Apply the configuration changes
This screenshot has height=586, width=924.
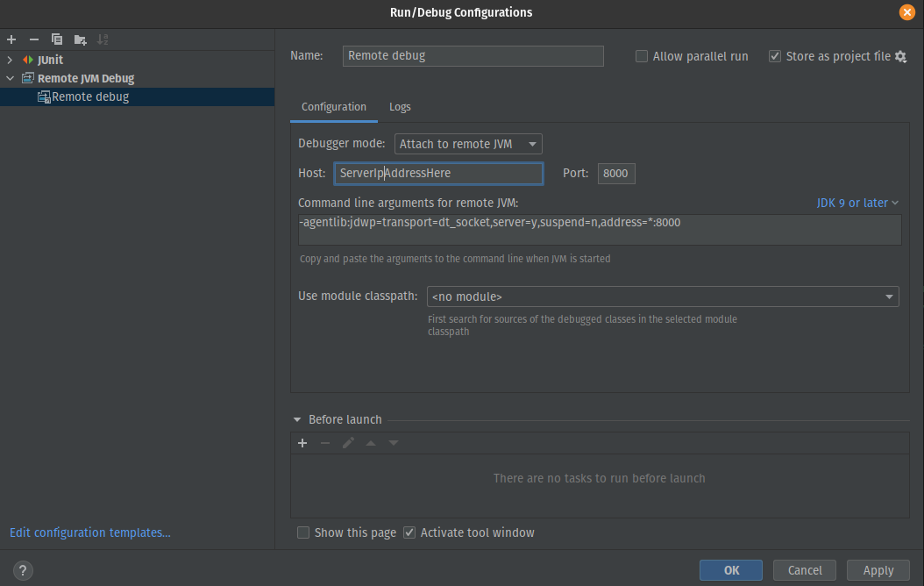(x=878, y=569)
